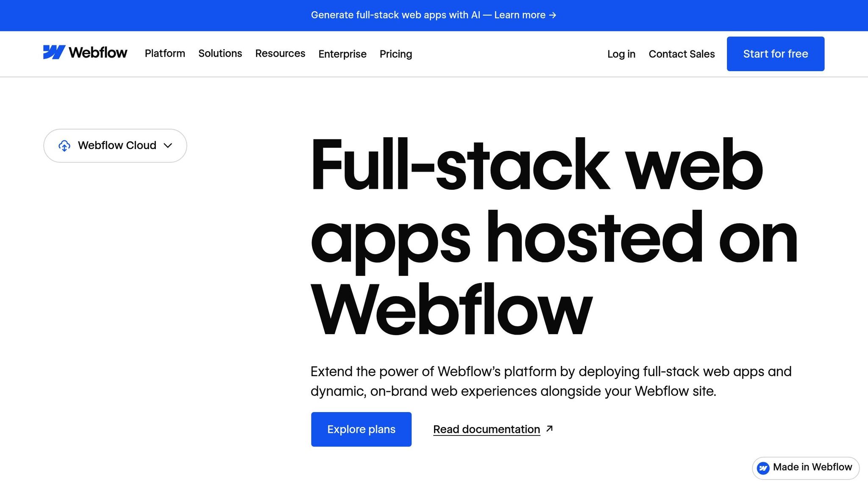Open the Read documentation link
This screenshot has width=868, height=488.
[486, 429]
